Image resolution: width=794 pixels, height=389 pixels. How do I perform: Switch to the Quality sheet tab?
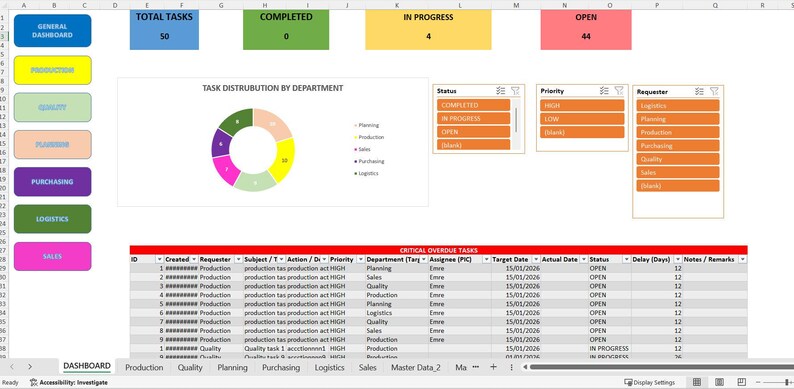[190, 367]
